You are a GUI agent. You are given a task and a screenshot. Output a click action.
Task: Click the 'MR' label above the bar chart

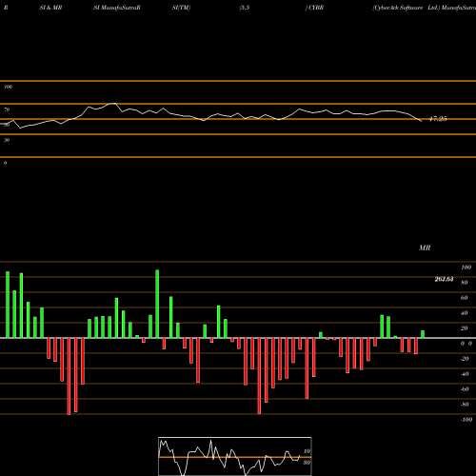coord(425,248)
